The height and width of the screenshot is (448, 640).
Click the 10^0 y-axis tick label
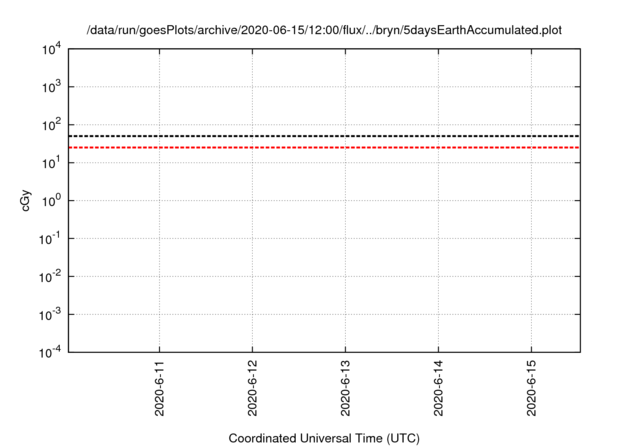[x=51, y=201]
